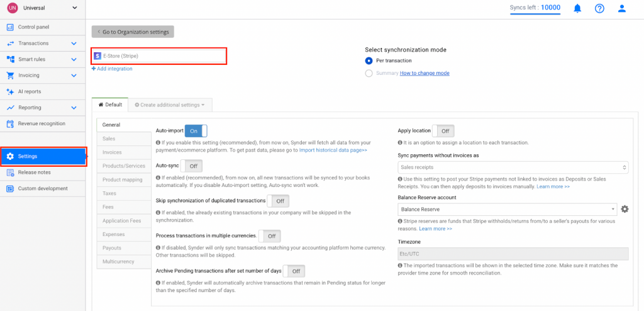Image resolution: width=644 pixels, height=311 pixels.
Task: Toggle Apply location switch on
Action: coord(443,131)
